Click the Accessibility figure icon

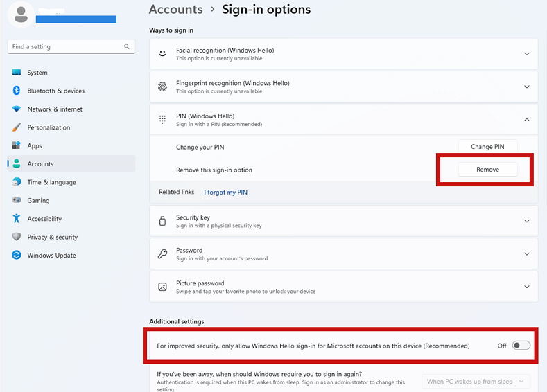tap(17, 218)
